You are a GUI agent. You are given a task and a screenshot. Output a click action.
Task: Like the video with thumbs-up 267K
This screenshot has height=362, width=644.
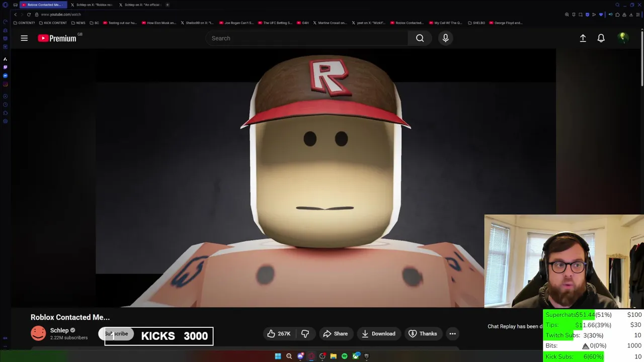point(279,334)
